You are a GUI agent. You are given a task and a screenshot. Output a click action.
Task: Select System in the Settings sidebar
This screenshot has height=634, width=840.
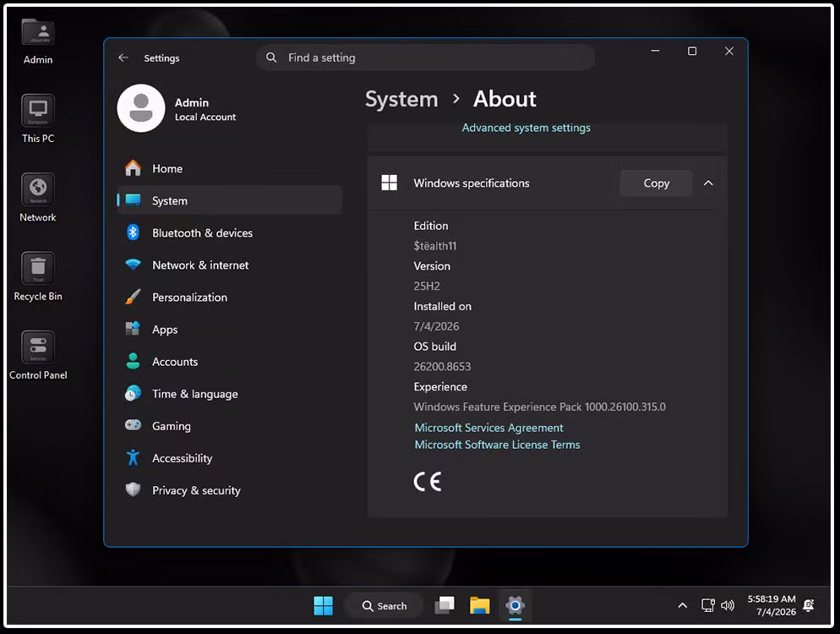[x=229, y=200]
